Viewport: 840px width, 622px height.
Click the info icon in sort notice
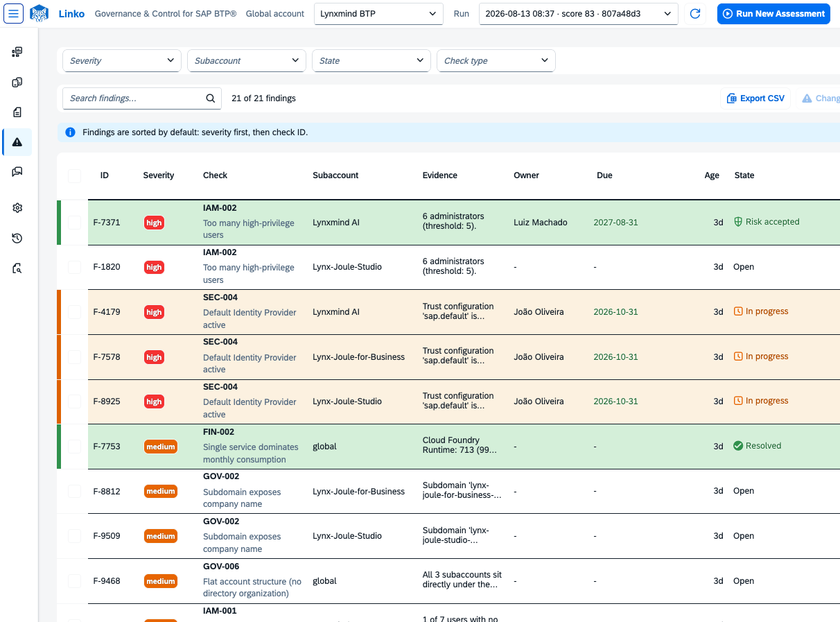tap(70, 132)
